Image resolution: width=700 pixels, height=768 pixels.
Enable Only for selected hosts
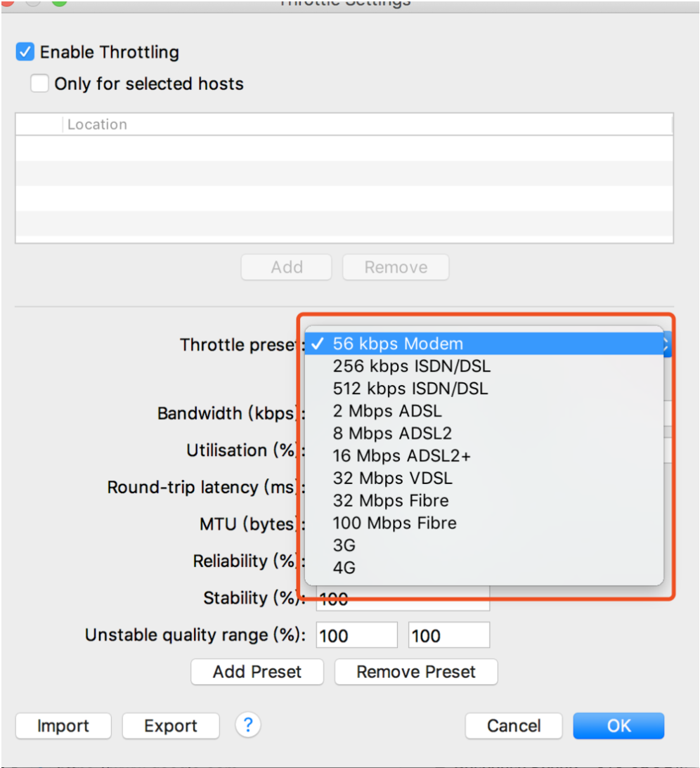click(x=39, y=84)
